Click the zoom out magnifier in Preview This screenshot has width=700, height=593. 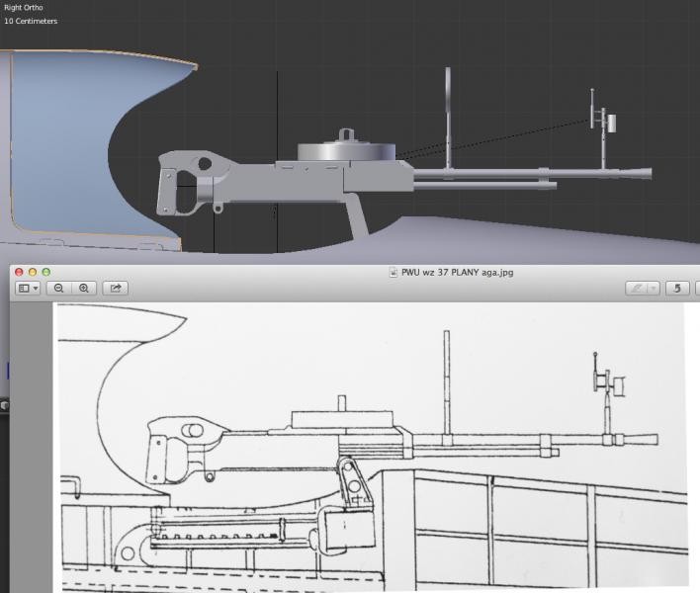pos(59,288)
